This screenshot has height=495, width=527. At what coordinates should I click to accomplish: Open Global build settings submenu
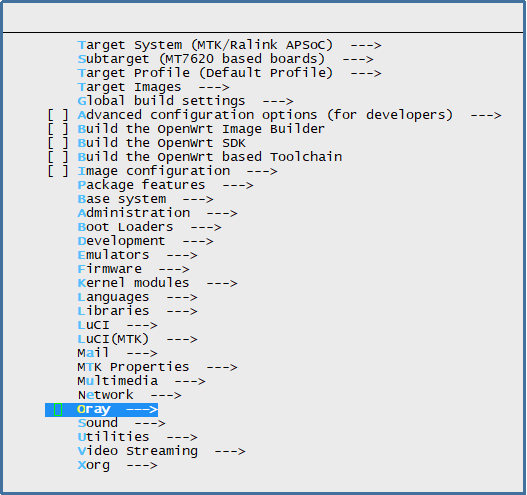(185, 101)
